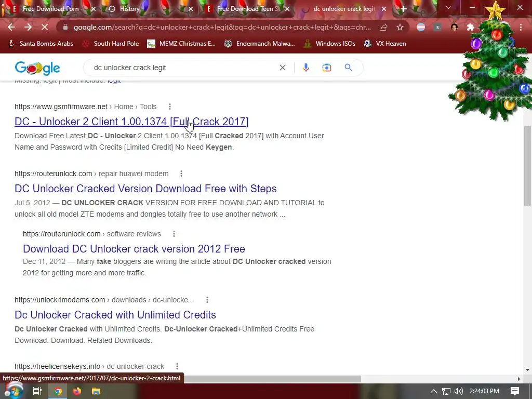532x399 pixels.
Task: Open the network icon in the tray
Action: coord(446,391)
